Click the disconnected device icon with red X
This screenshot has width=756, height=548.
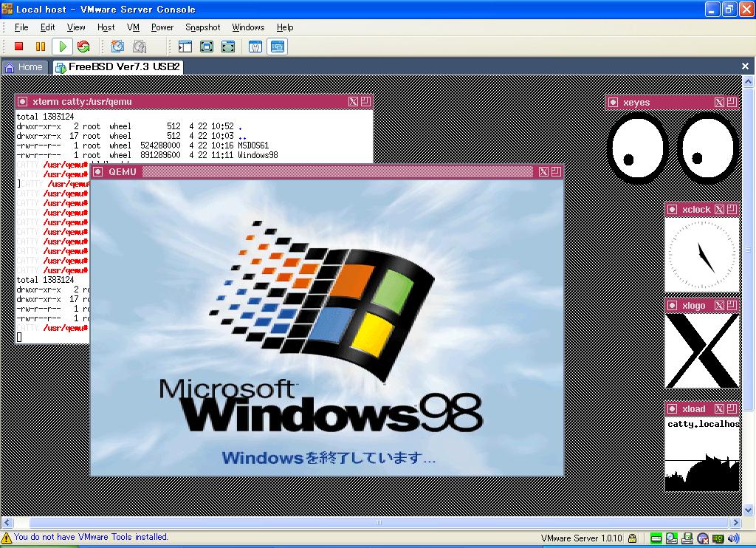[x=703, y=538]
